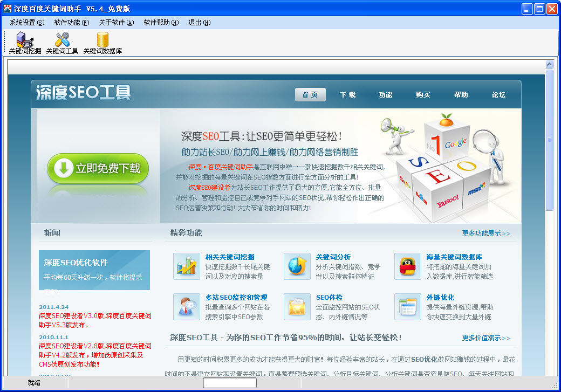Viewport: 561px width, 392px height.
Task: Select the 帮助 navigation tab
Action: [x=461, y=95]
